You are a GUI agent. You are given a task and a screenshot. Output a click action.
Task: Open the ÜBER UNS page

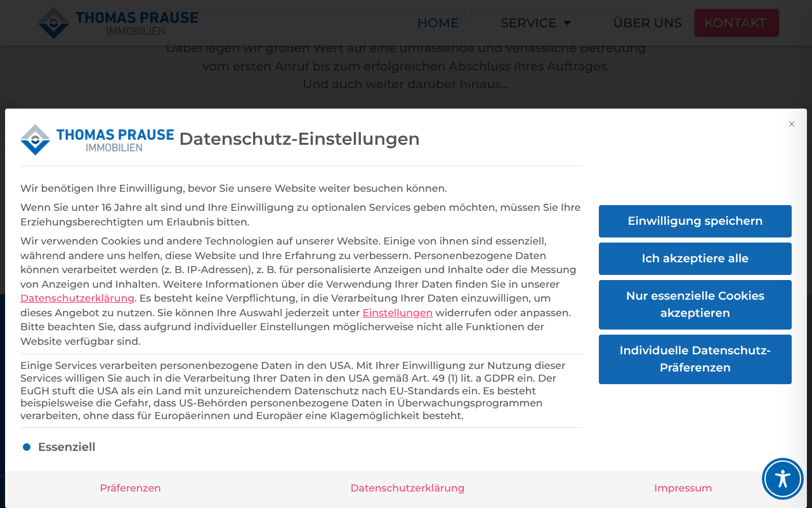click(x=647, y=23)
